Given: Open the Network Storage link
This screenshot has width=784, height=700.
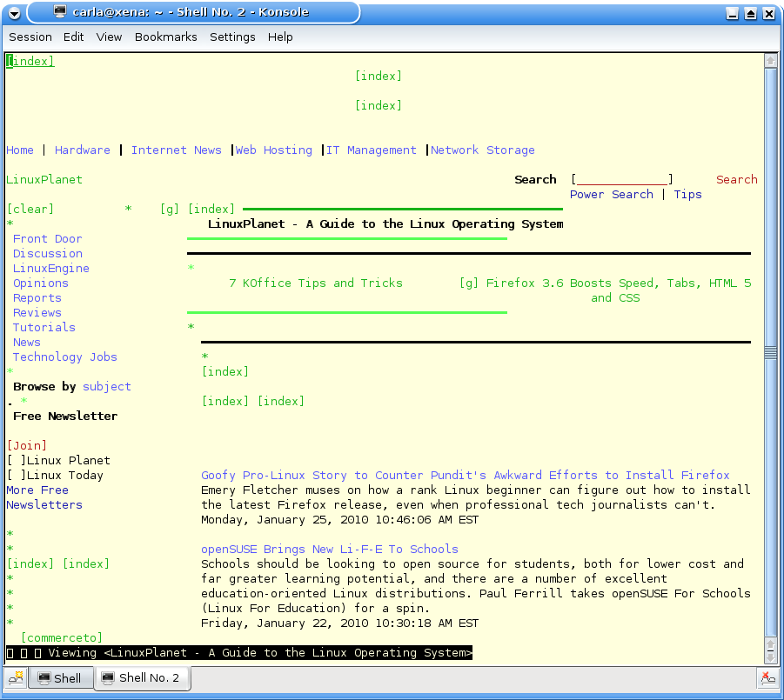Looking at the screenshot, I should point(483,150).
